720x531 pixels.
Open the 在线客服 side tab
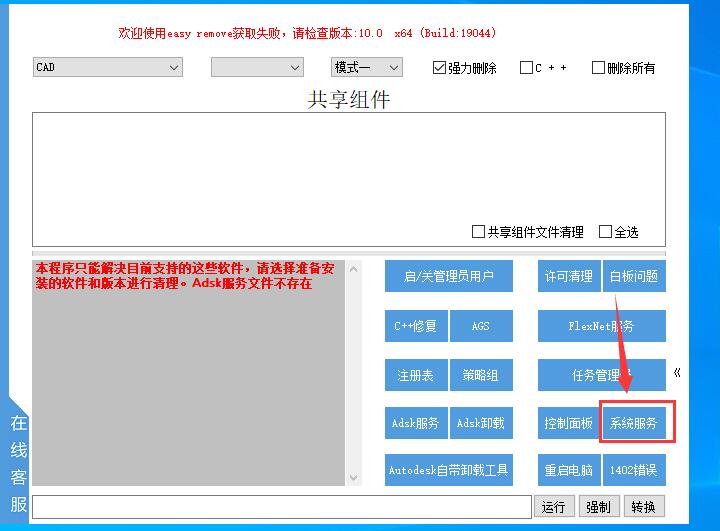point(18,463)
